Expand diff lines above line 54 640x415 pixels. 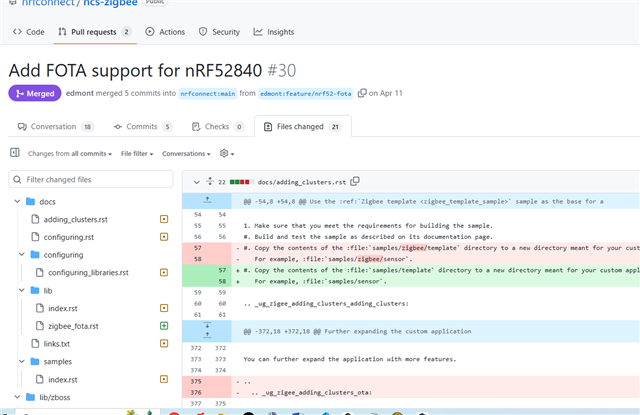(207, 201)
